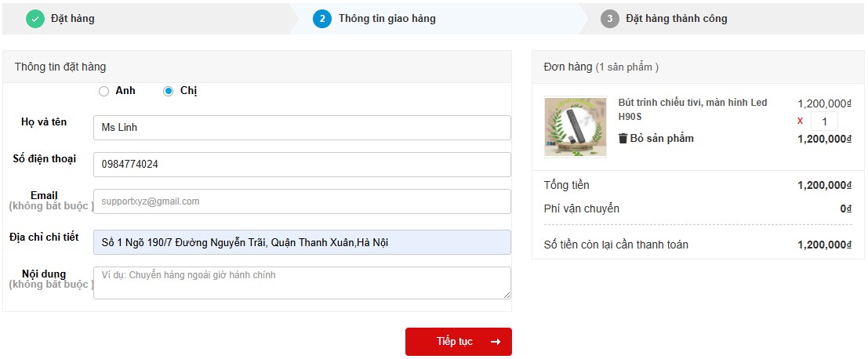Click the product quantity input box
Viewport: 868px width, 359px height.
tap(824, 121)
